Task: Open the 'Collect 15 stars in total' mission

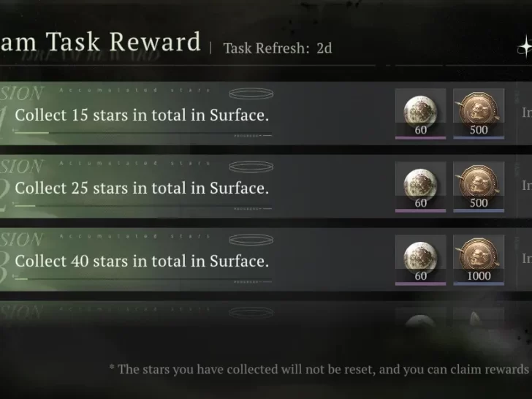Action: click(x=142, y=115)
